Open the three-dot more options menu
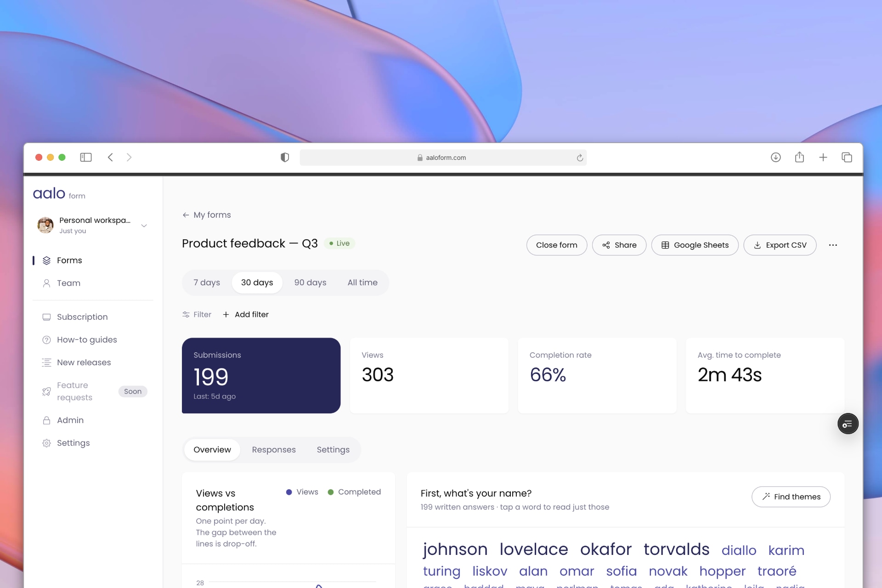The height and width of the screenshot is (588, 882). [833, 245]
